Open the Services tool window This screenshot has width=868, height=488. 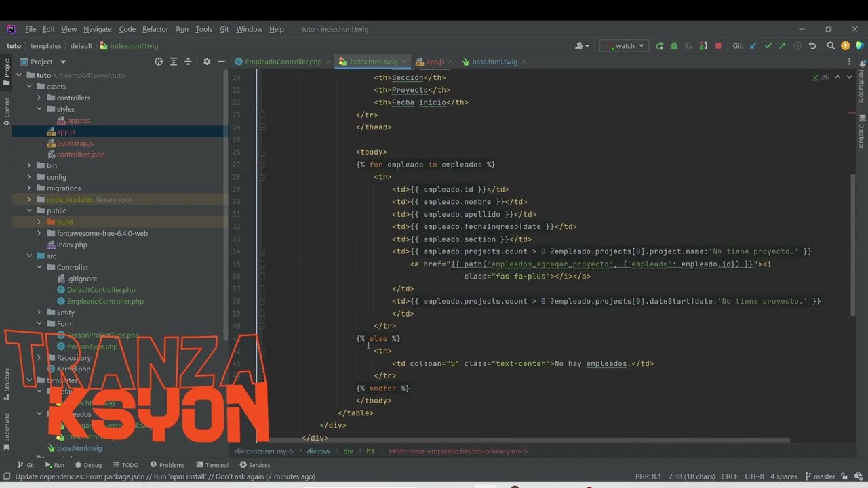pos(255,465)
